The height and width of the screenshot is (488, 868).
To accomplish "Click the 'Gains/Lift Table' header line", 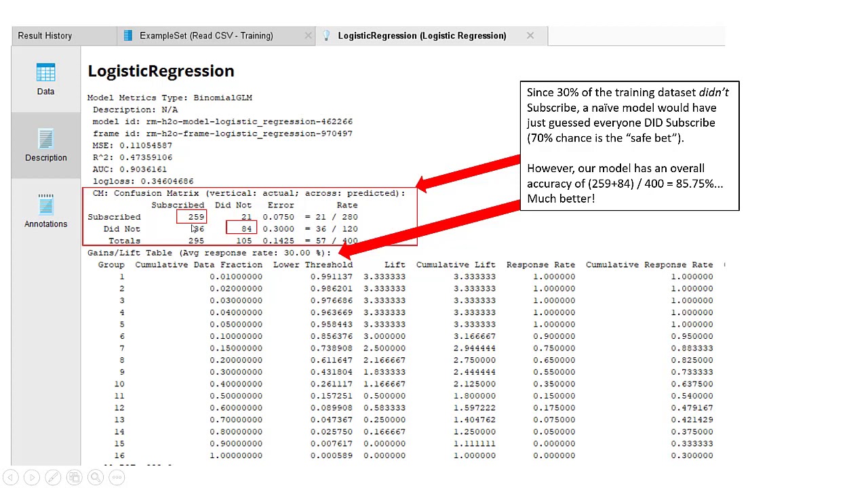I will [209, 253].
